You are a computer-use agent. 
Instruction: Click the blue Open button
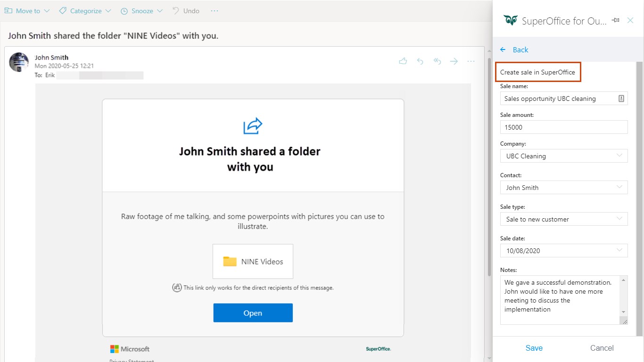[253, 313]
